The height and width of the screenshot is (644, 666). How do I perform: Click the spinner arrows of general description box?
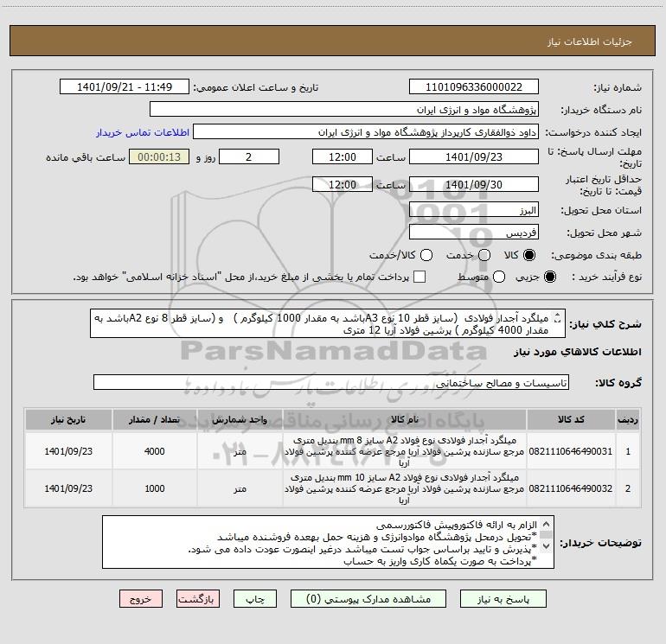(558, 317)
